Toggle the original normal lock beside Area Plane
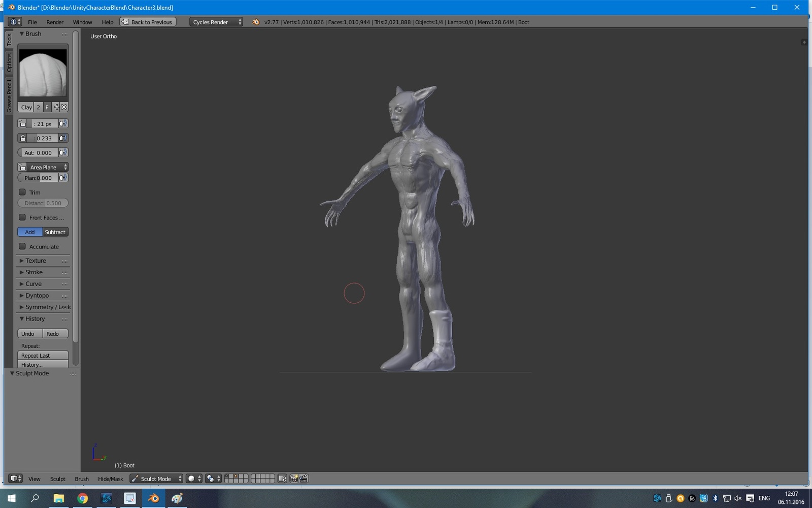 (x=22, y=167)
